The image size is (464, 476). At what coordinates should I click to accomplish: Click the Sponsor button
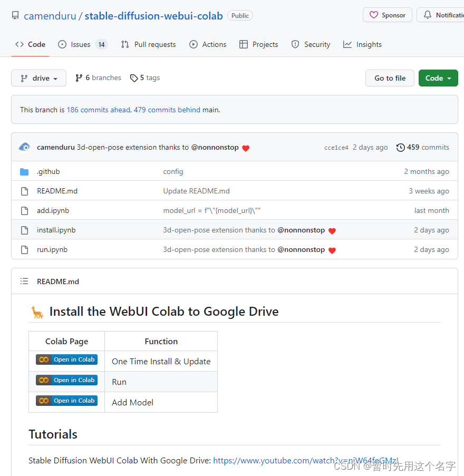pos(387,15)
